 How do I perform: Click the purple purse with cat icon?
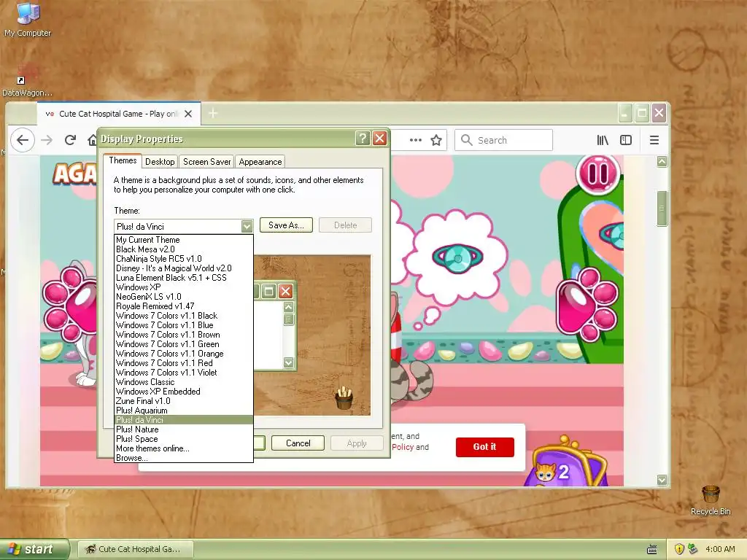pyautogui.click(x=565, y=462)
